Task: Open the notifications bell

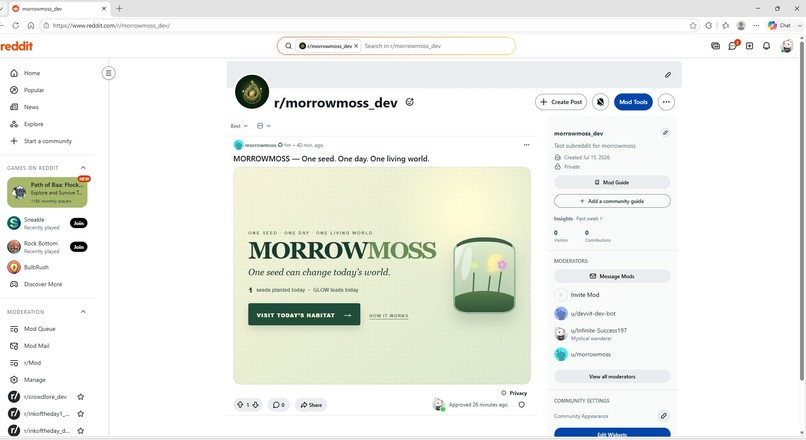Action: 766,46
